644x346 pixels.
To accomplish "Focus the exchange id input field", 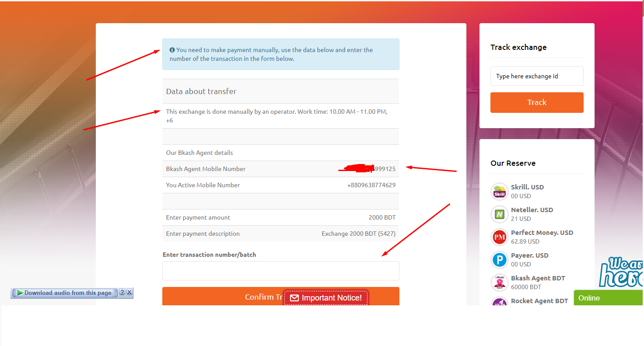I will (537, 76).
